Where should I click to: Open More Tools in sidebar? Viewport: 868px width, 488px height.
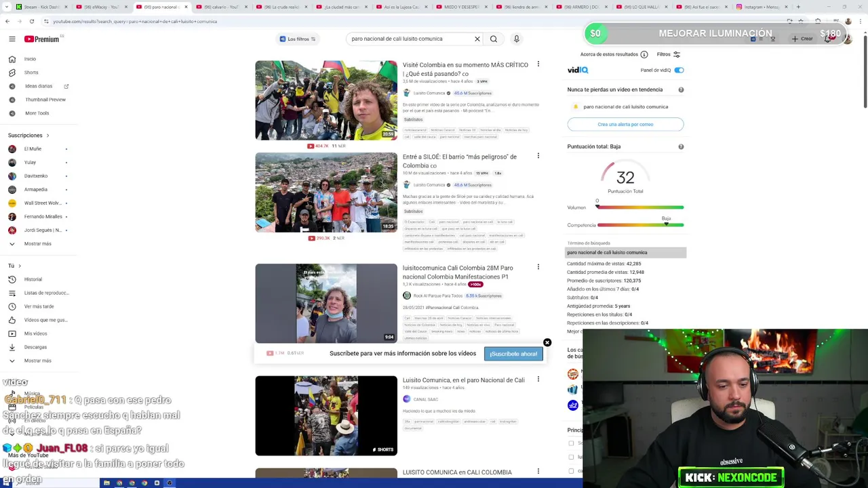click(37, 113)
